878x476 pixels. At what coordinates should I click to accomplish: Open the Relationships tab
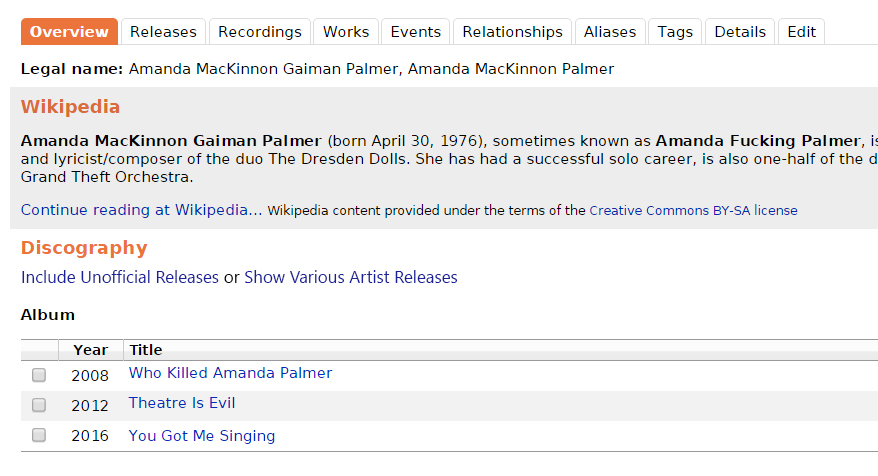[x=512, y=32]
